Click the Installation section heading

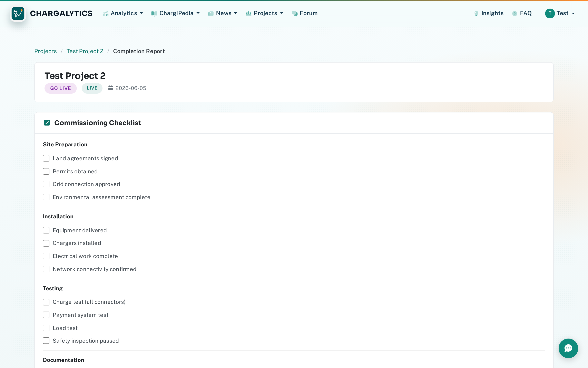click(58, 216)
